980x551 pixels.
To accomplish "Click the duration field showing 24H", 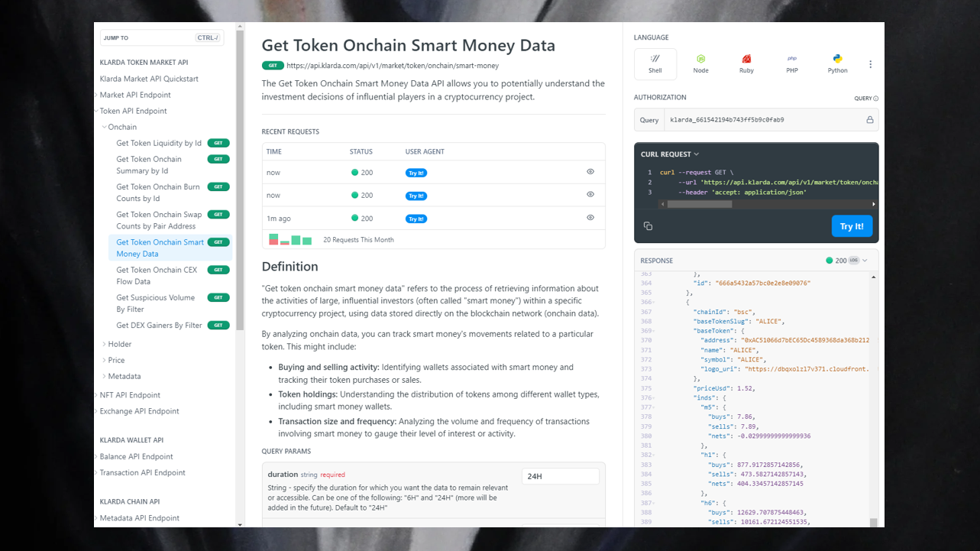I will (x=561, y=476).
